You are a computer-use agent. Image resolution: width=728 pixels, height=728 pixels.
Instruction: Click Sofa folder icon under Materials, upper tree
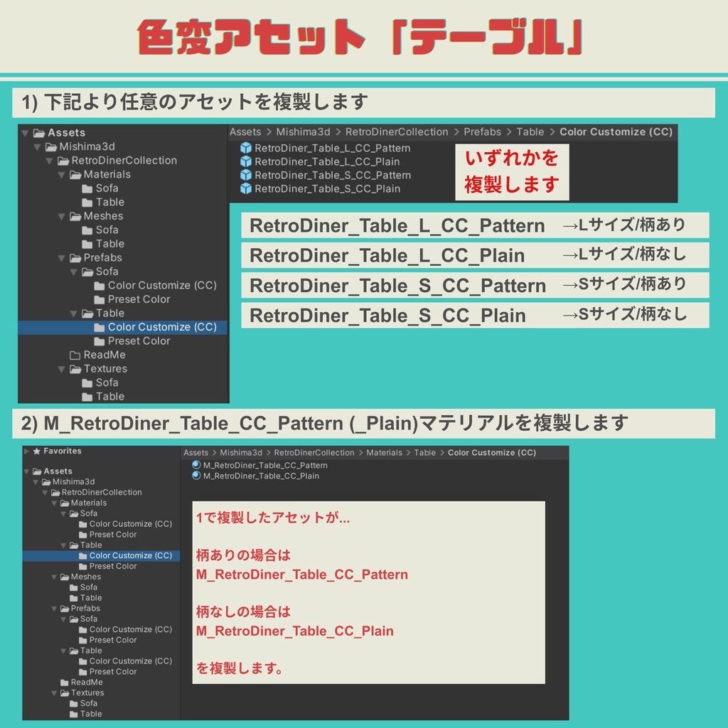pos(87,188)
